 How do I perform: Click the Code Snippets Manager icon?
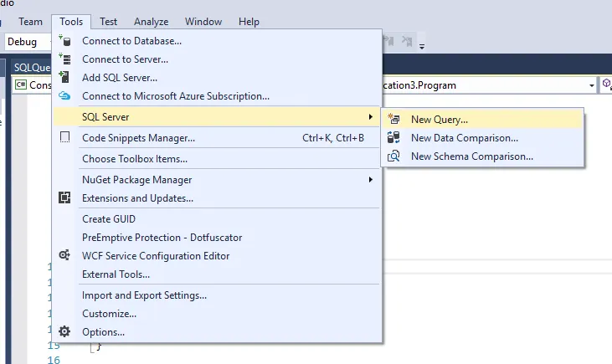click(65, 138)
